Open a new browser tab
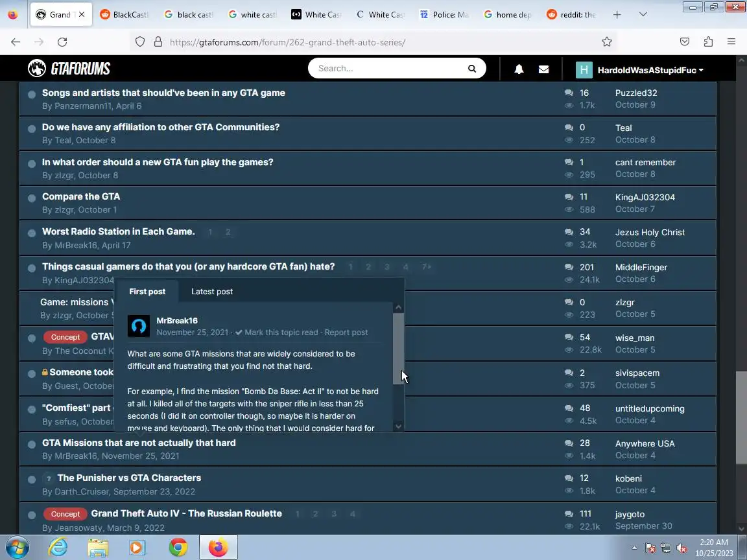 tap(617, 15)
